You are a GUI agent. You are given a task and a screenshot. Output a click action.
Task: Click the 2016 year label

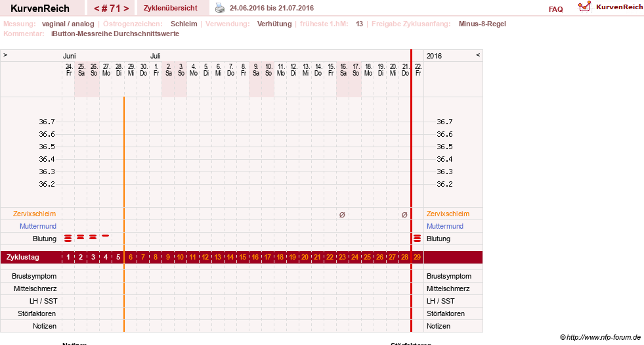(434, 56)
